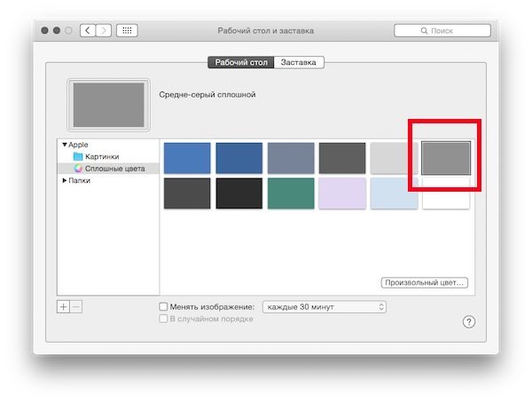The height and width of the screenshot is (402, 532).
Task: Click the Средне-серый сплошной label
Action: click(x=207, y=95)
